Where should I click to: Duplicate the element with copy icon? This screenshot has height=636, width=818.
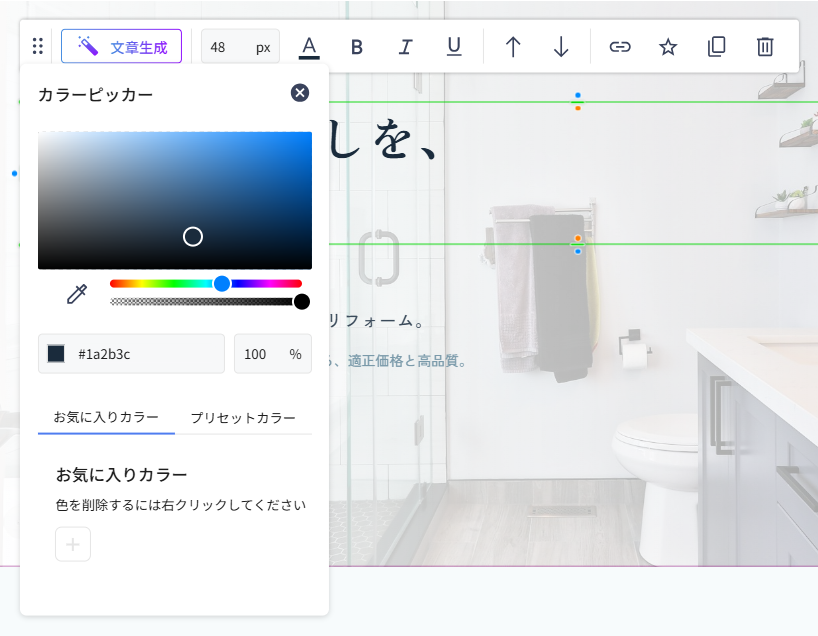(716, 47)
